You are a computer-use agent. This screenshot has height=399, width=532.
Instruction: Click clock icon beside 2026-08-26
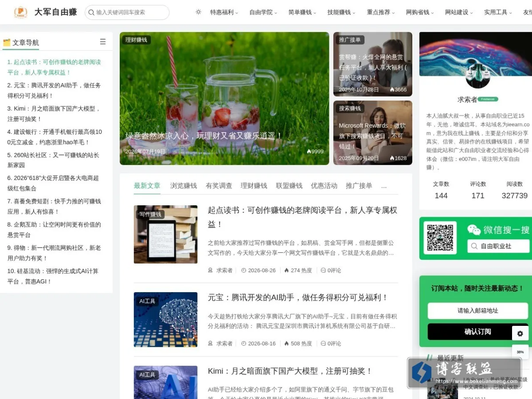tap(244, 270)
